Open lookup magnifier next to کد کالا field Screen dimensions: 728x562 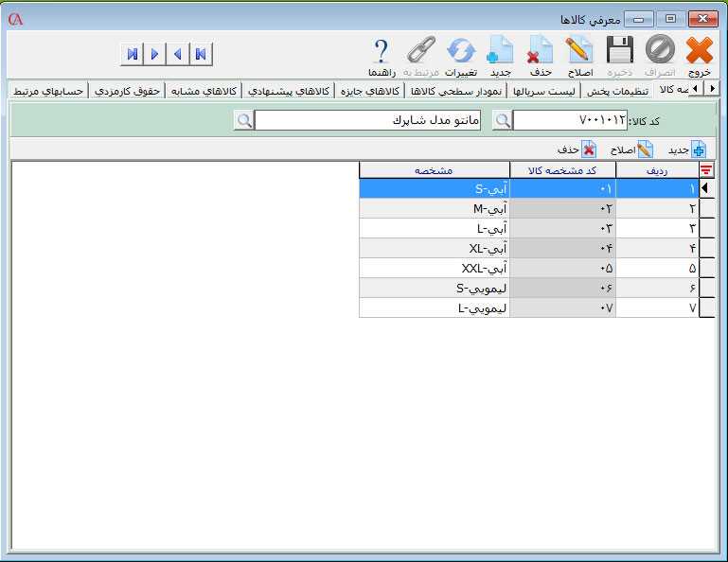pos(503,120)
